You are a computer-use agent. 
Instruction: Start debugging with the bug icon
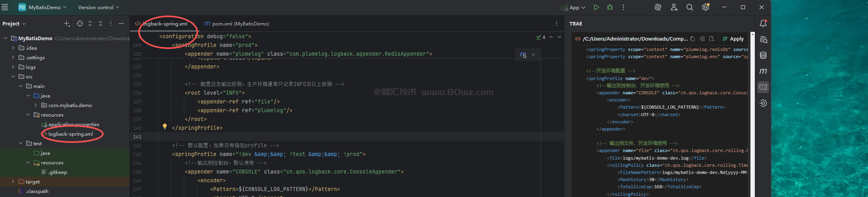pos(610,7)
